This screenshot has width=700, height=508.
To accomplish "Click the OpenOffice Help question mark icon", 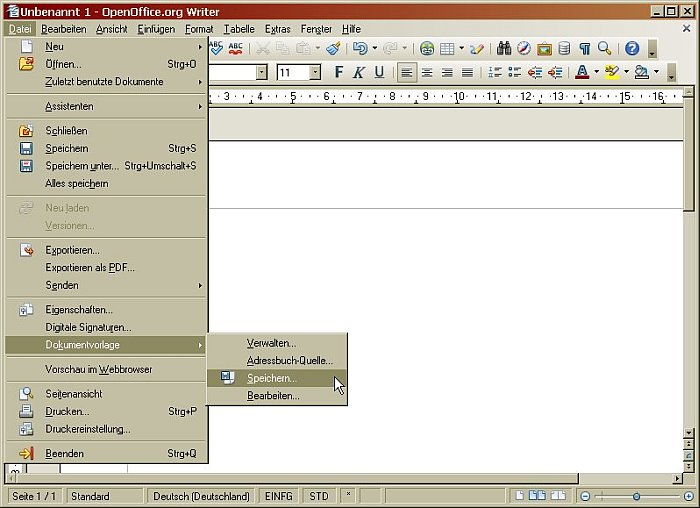I will click(x=631, y=48).
